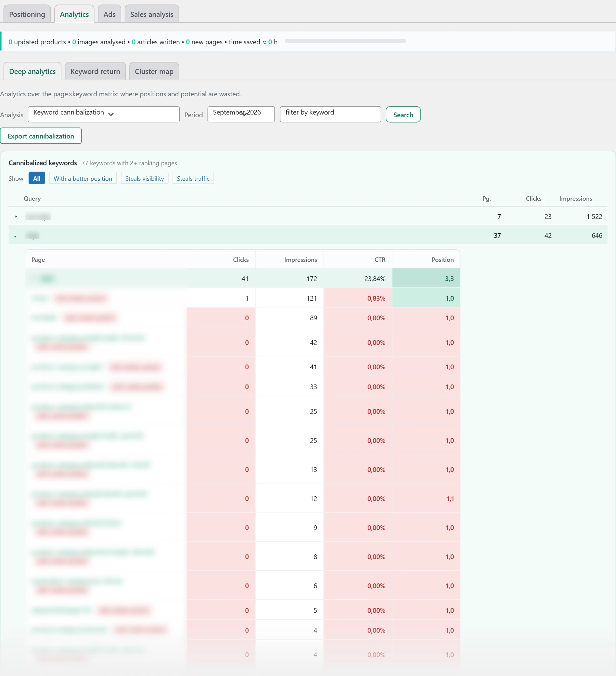616x676 pixels.
Task: Click the 37 pages count cell
Action: click(497, 235)
